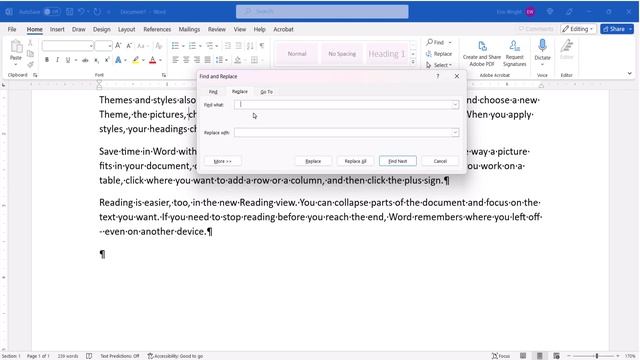Open the Go To tab in dialog
Image resolution: width=640 pixels, height=360 pixels.
point(267,92)
